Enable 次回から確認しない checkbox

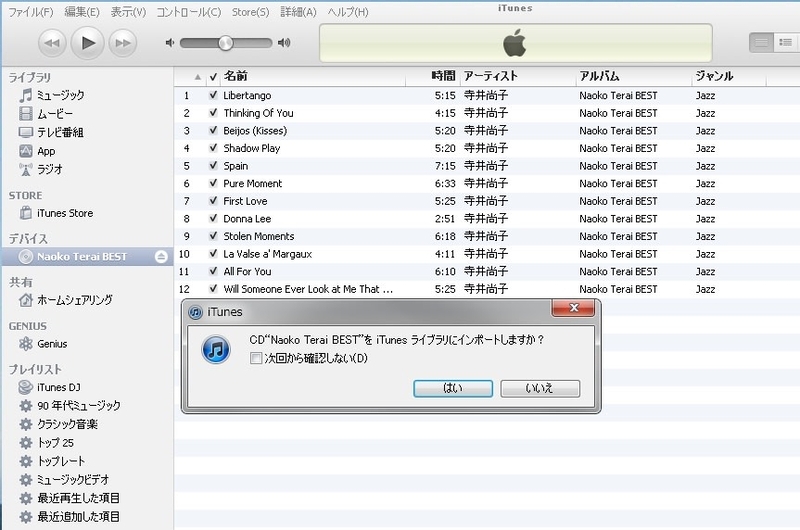pyautogui.click(x=256, y=358)
